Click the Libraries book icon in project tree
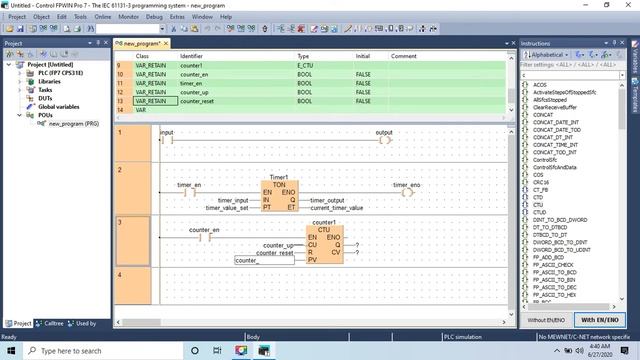This screenshot has width=640, height=360. click(31, 82)
